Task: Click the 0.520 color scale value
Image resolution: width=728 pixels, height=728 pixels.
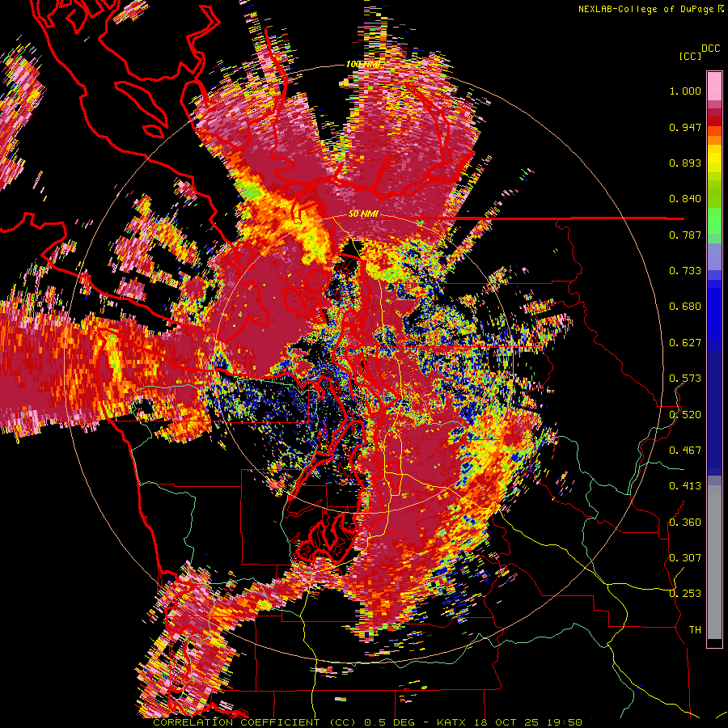Action: point(685,414)
